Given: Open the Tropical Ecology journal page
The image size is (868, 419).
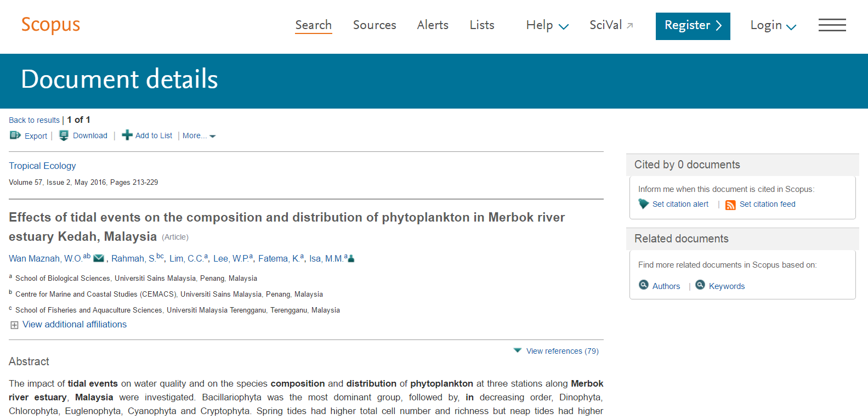Looking at the screenshot, I should pos(42,166).
